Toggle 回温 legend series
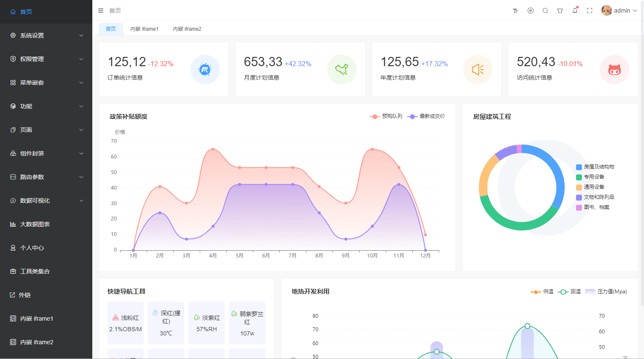The image size is (644, 359). (x=569, y=292)
